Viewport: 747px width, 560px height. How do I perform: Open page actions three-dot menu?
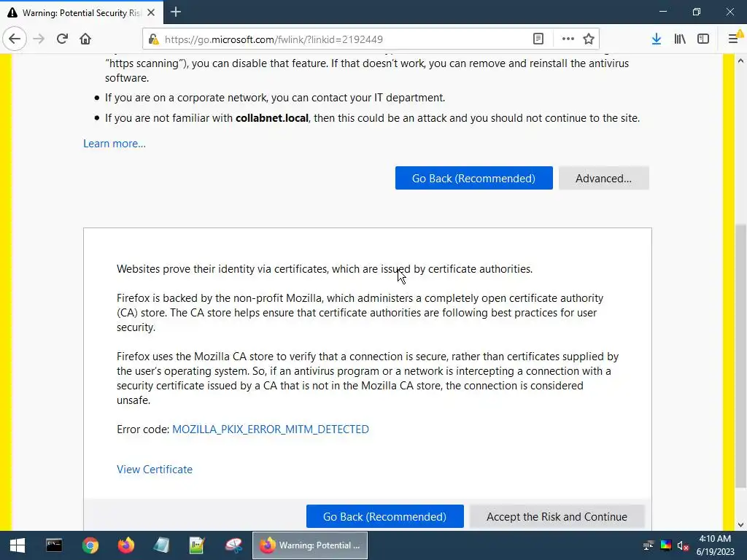coord(568,39)
